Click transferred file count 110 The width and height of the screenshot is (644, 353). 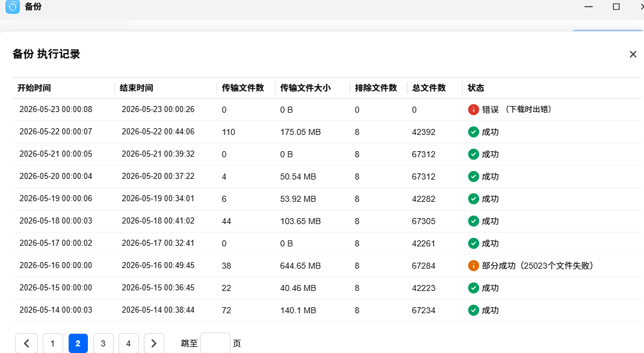click(228, 132)
